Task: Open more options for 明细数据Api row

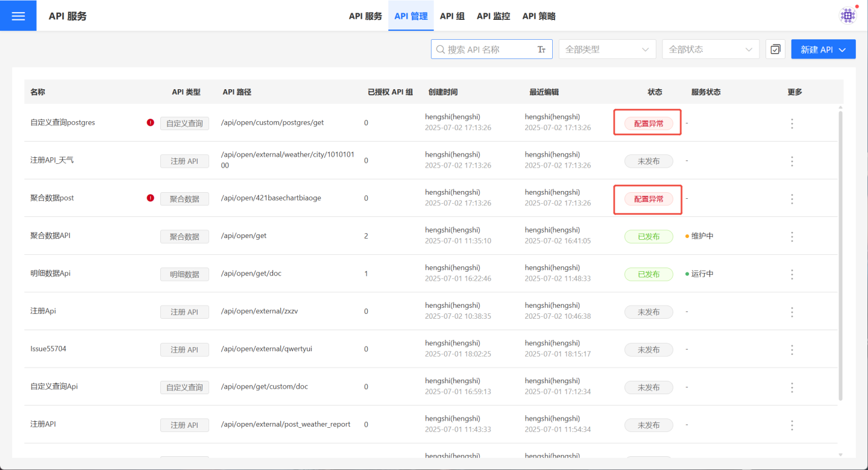Action: (x=792, y=274)
